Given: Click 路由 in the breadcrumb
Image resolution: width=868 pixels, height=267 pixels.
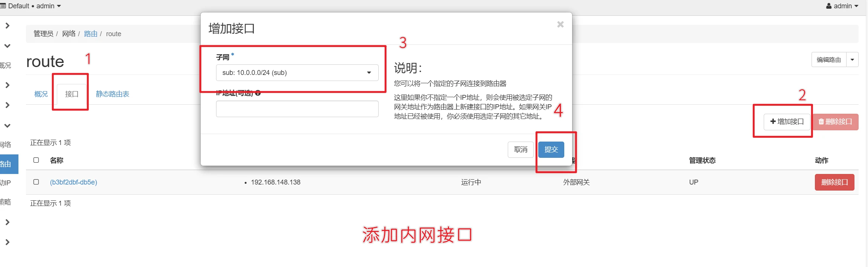Looking at the screenshot, I should [90, 34].
